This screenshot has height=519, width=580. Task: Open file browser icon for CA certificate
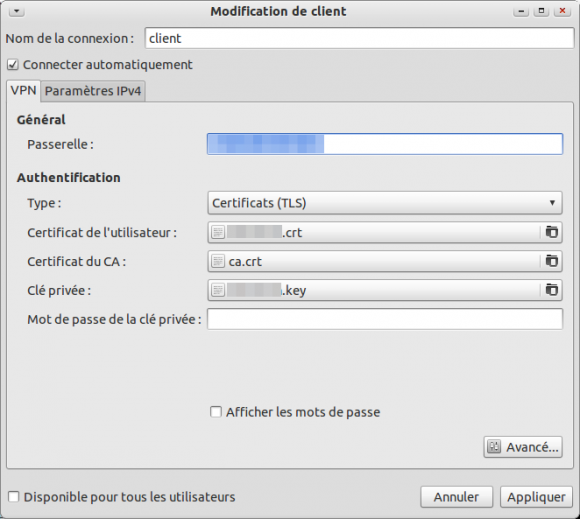[x=552, y=261]
